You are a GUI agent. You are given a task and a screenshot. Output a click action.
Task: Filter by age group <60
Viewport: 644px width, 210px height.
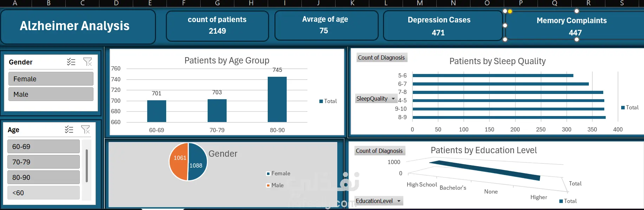tap(44, 193)
